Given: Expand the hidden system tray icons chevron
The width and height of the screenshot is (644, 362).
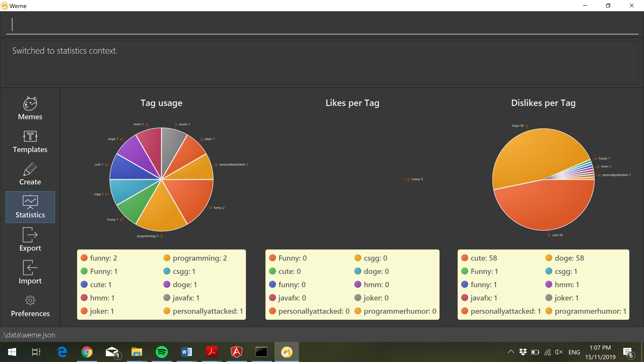Looking at the screenshot, I should 511,352.
